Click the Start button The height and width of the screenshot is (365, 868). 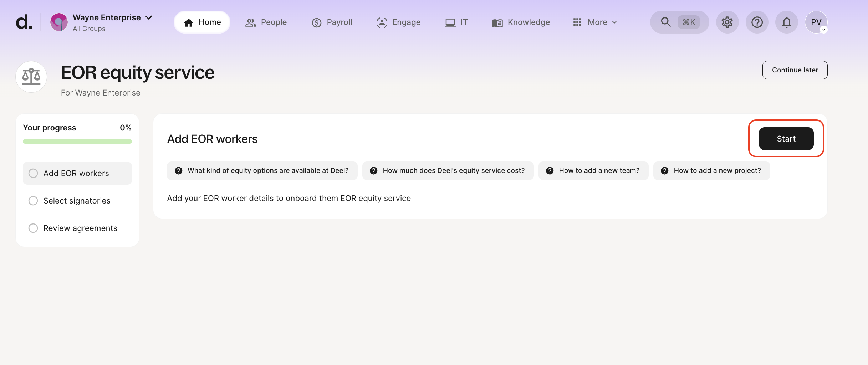pyautogui.click(x=786, y=139)
